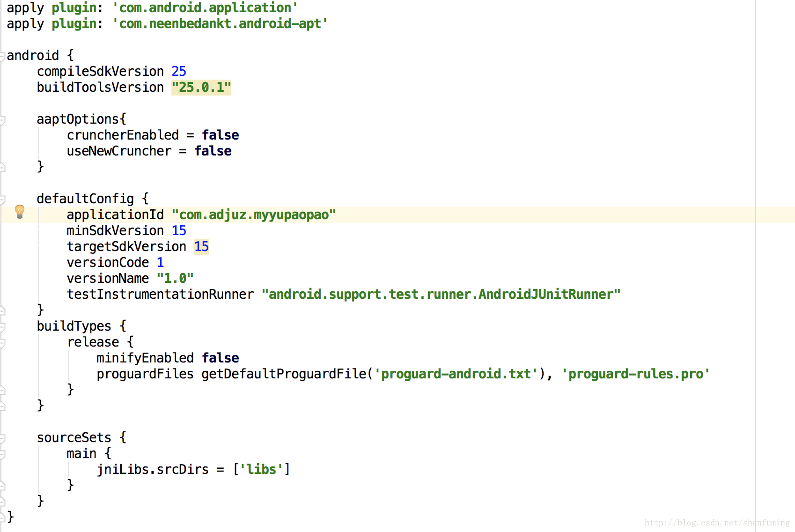The width and height of the screenshot is (795, 532).
Task: Click the sourceSets block name
Action: (x=74, y=438)
